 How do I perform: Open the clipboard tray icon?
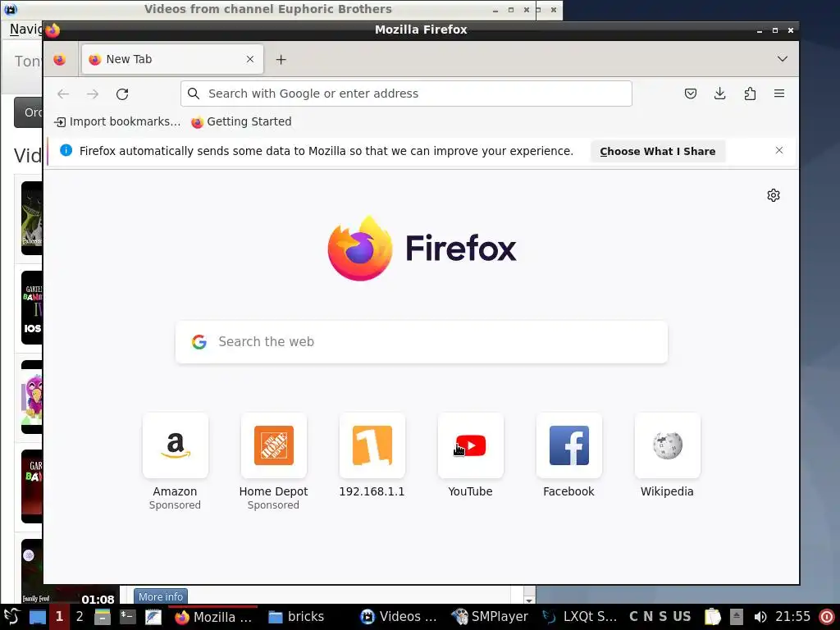713,617
